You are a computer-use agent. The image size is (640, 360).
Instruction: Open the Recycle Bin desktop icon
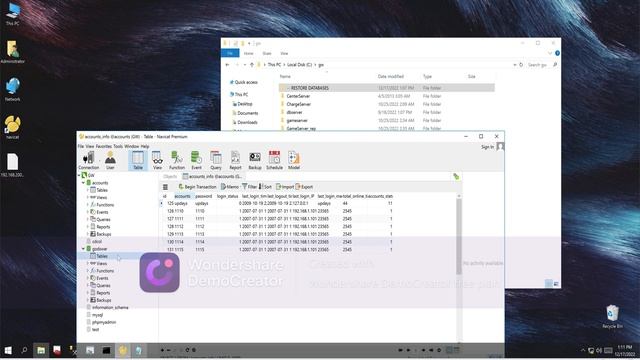(612, 317)
